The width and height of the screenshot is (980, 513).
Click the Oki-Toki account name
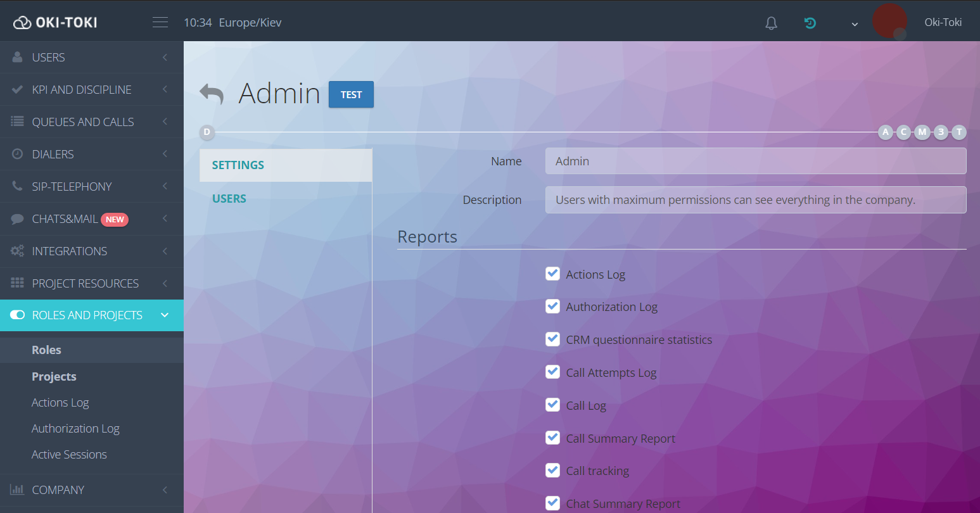943,22
